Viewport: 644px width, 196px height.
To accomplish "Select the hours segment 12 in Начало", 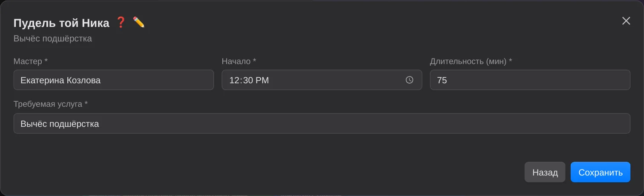I will pos(234,80).
